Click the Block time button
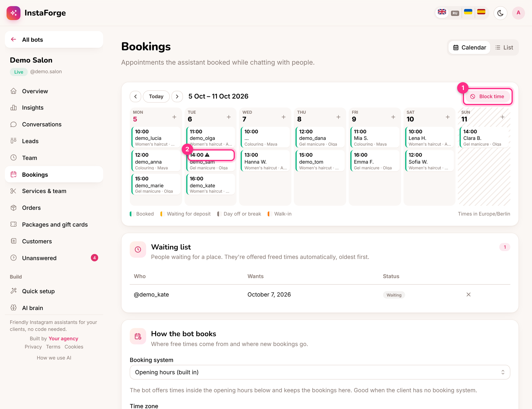The width and height of the screenshot is (532, 409). click(488, 97)
